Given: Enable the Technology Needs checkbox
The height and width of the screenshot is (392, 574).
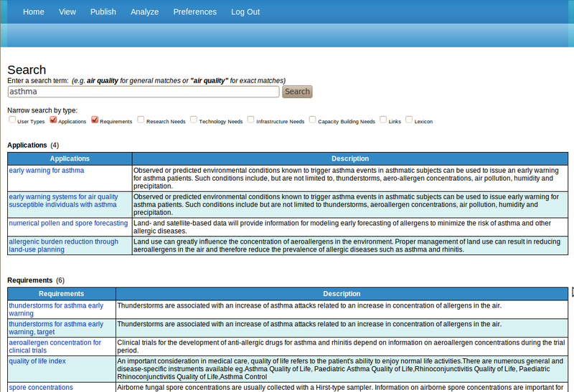Looking at the screenshot, I should click(194, 120).
